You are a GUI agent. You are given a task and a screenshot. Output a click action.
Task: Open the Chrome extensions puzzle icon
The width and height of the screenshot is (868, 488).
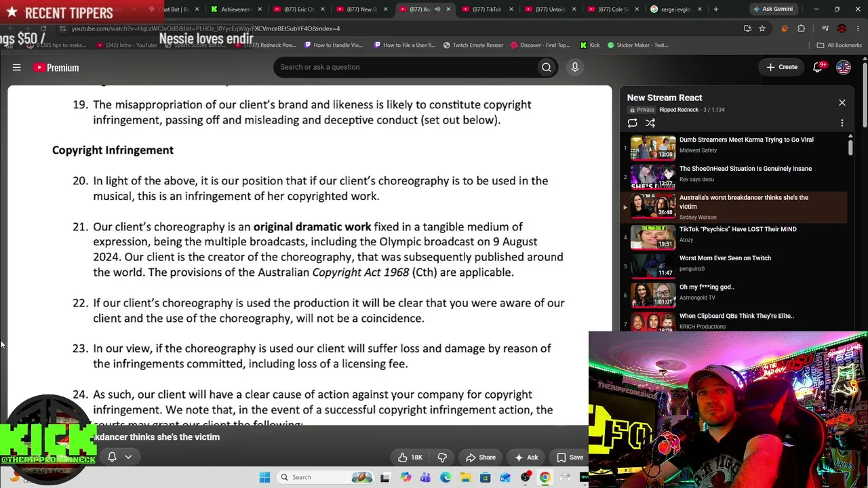coord(802,28)
